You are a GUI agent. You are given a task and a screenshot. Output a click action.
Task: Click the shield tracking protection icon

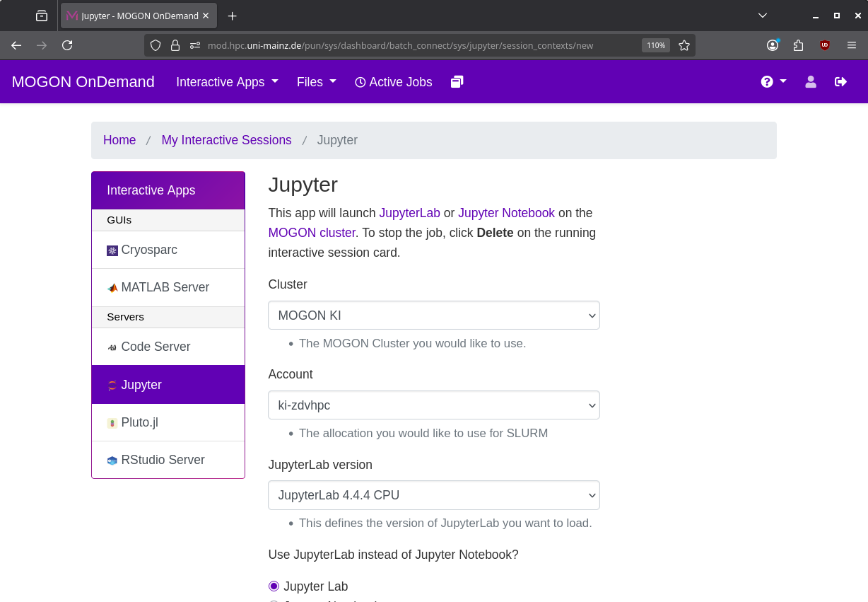[156, 45]
